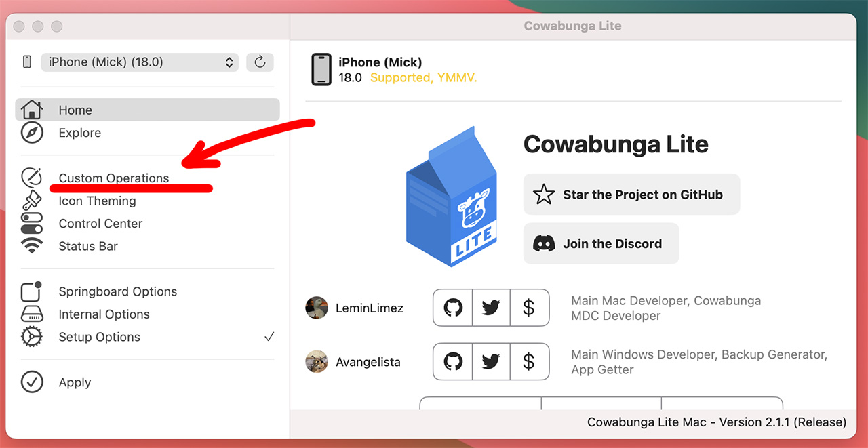Click the checkmark next to Setup Options
868x448 pixels.
(x=269, y=337)
